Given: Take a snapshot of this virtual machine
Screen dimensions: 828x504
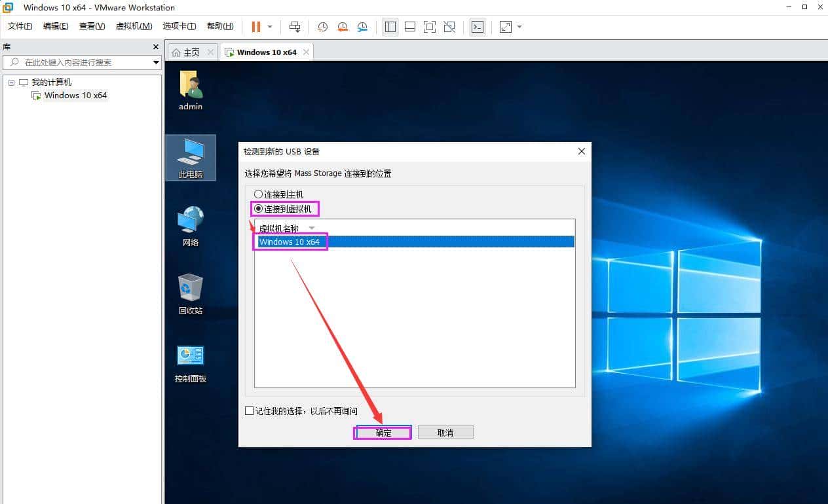Looking at the screenshot, I should coord(322,27).
